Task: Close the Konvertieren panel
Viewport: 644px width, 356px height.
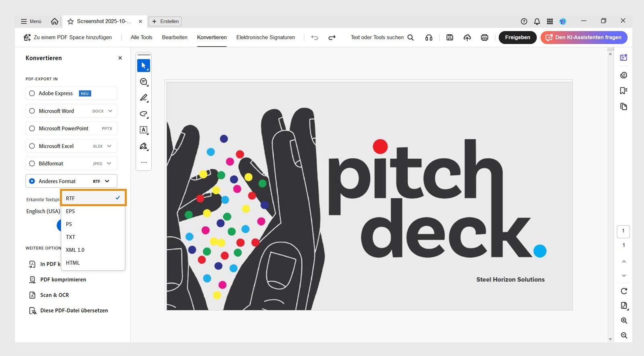Action: pos(120,58)
